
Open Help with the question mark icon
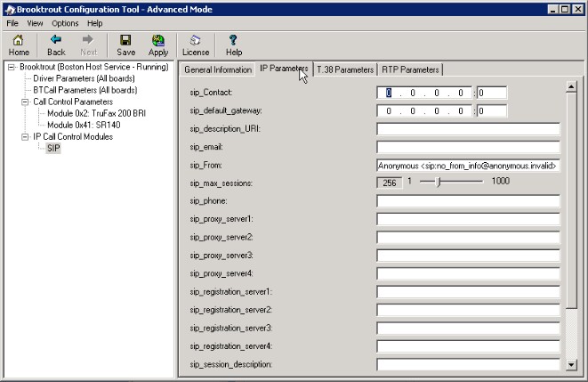pyautogui.click(x=233, y=40)
